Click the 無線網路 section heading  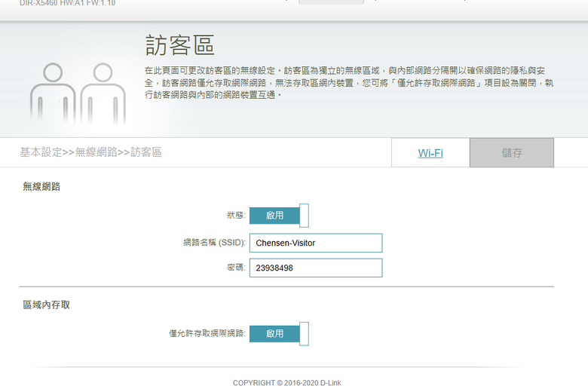(41, 186)
